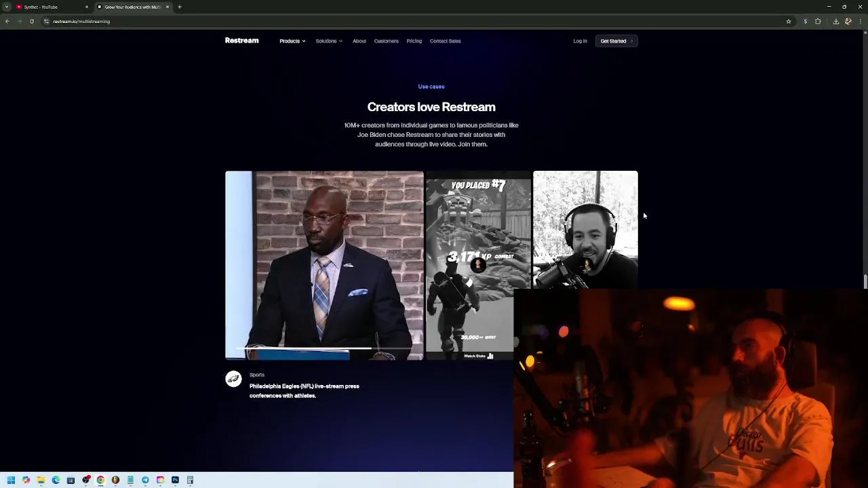Open the Notepad taskbar icon
868x488 pixels.
pos(130,480)
